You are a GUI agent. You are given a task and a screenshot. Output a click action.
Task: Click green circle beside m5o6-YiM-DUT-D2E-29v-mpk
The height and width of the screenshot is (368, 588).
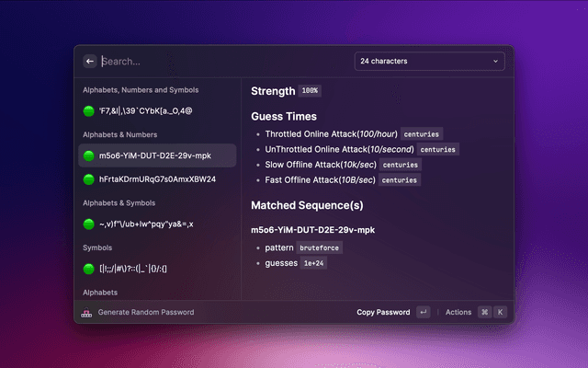click(89, 156)
